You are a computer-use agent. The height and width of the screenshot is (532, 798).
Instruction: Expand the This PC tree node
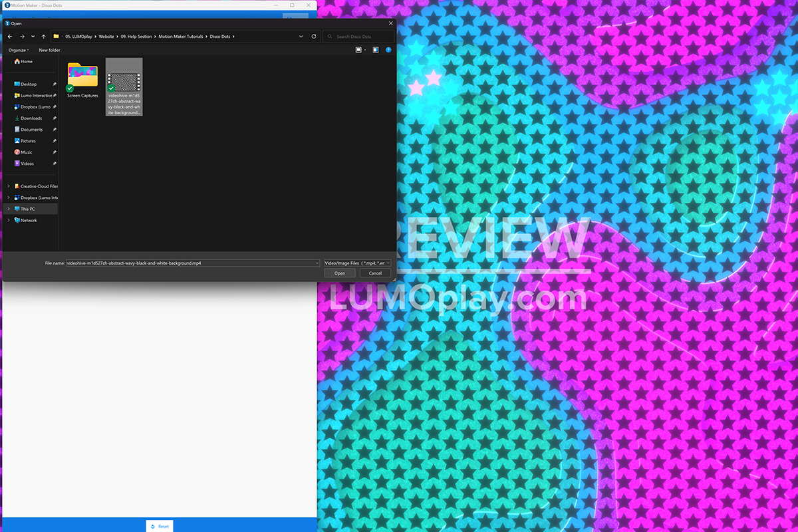click(8, 209)
